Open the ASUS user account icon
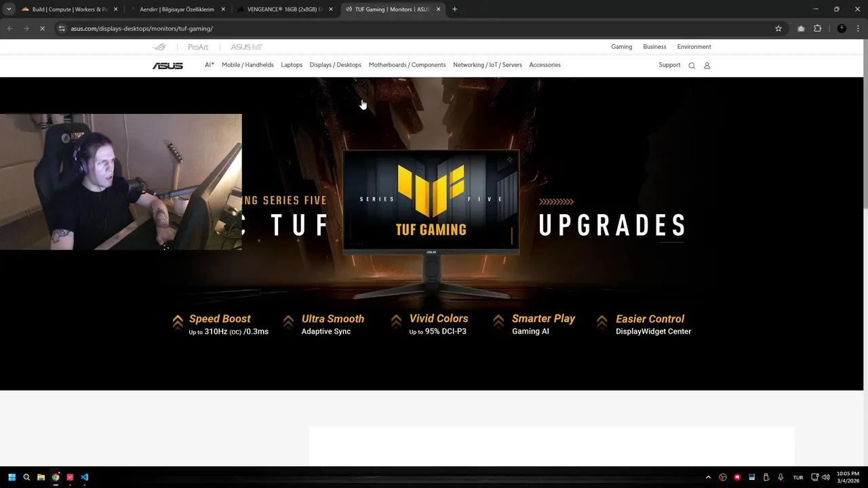 [x=707, y=66]
